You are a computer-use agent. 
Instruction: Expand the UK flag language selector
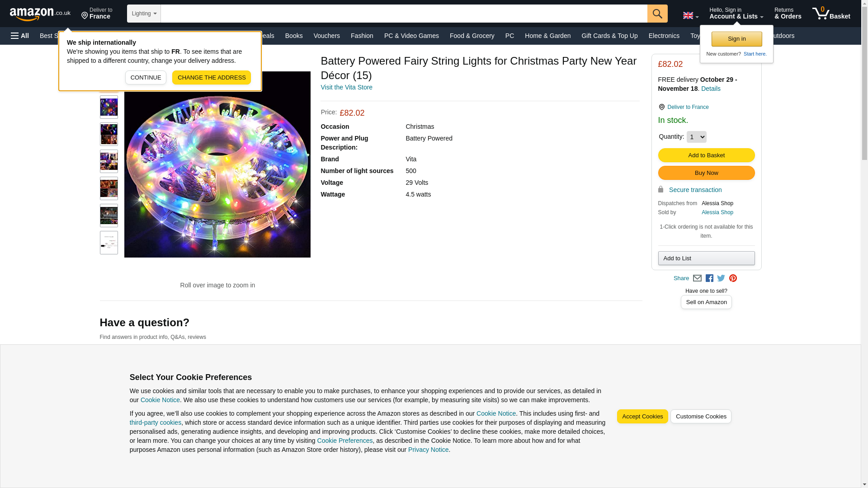point(690,15)
